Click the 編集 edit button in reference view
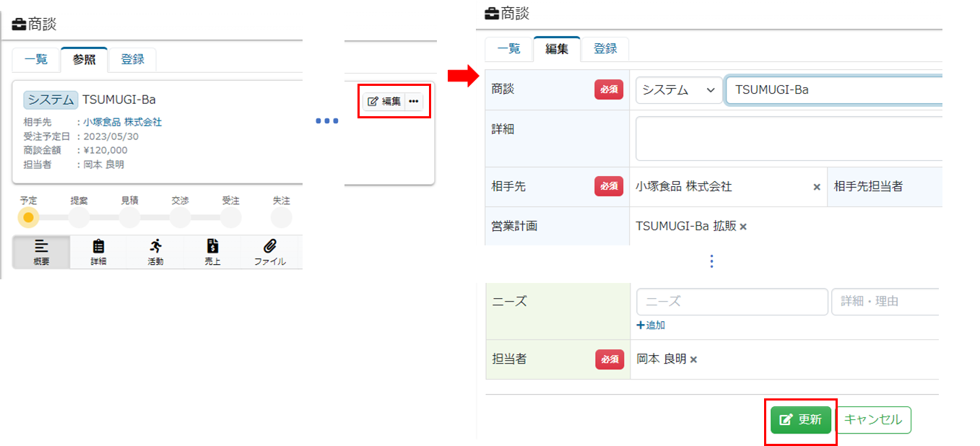 coord(384,101)
